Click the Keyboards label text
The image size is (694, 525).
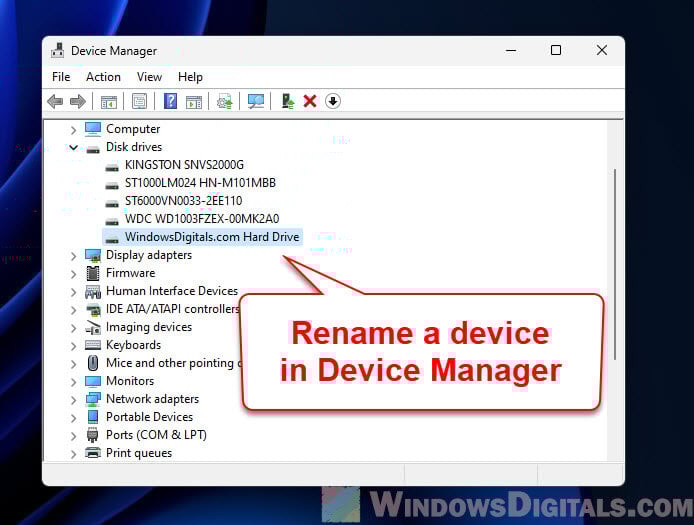(134, 345)
